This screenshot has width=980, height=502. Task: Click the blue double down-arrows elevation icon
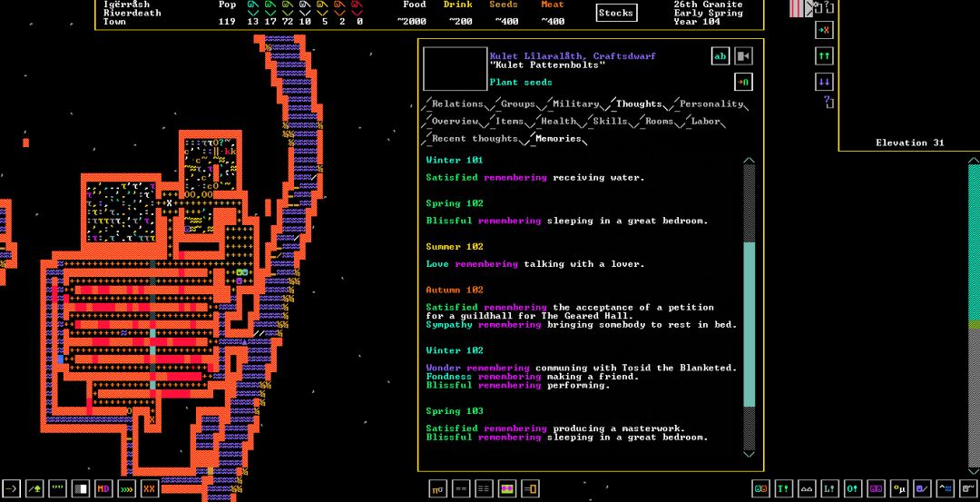tap(824, 82)
